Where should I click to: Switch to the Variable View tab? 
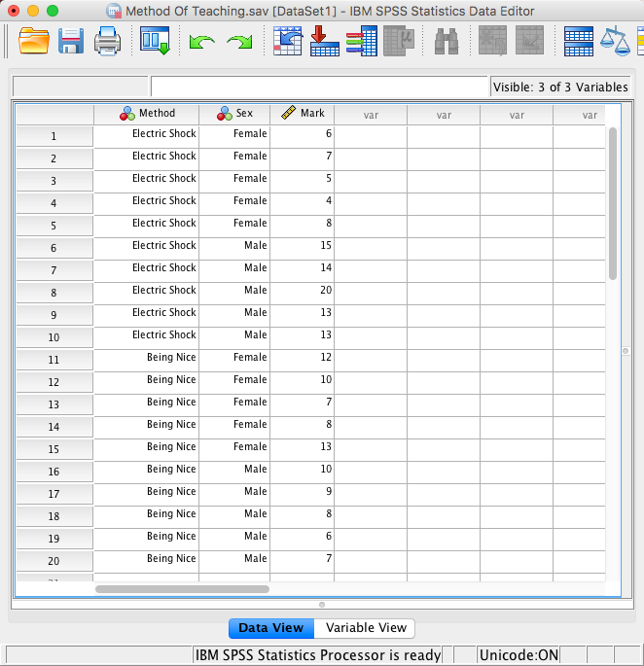366,628
